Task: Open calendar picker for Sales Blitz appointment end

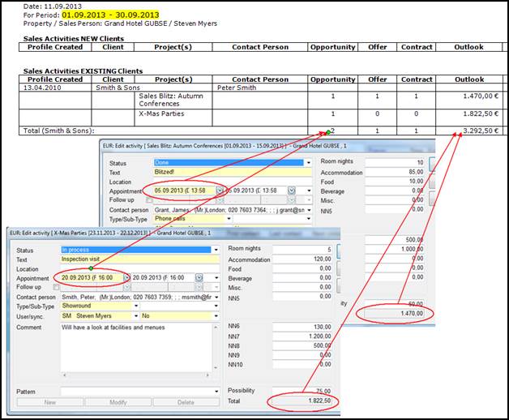Action: pyautogui.click(x=293, y=191)
